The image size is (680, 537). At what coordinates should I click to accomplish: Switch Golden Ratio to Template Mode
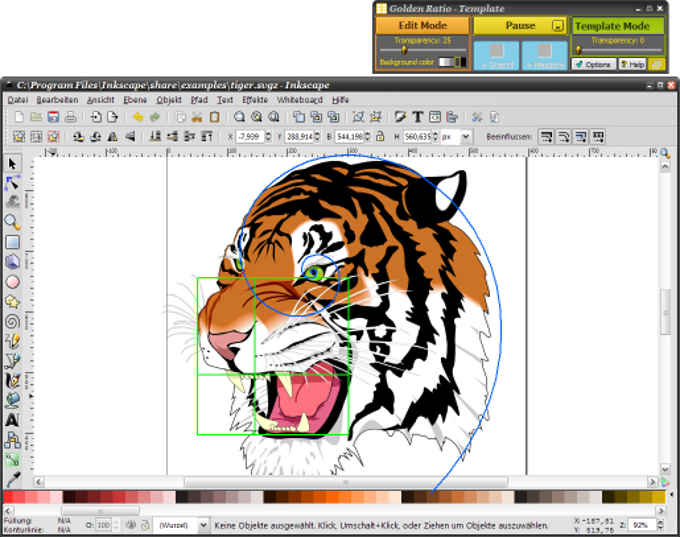coord(618,26)
